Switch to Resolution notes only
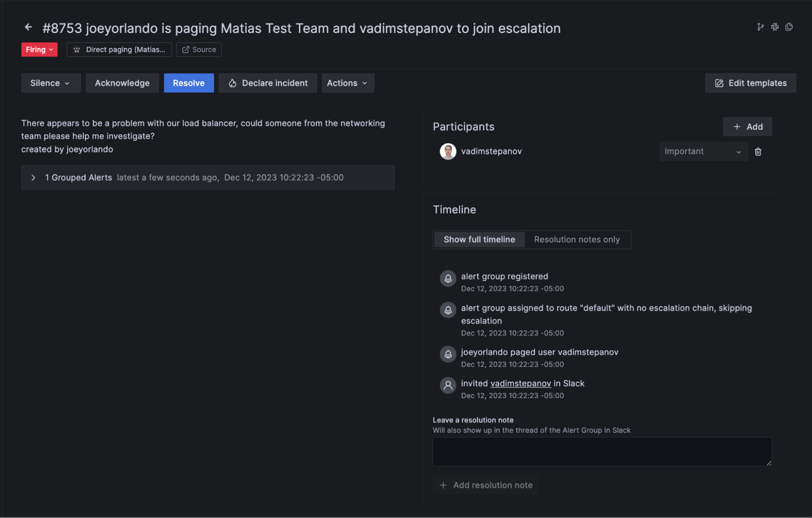812x518 pixels. [577, 240]
